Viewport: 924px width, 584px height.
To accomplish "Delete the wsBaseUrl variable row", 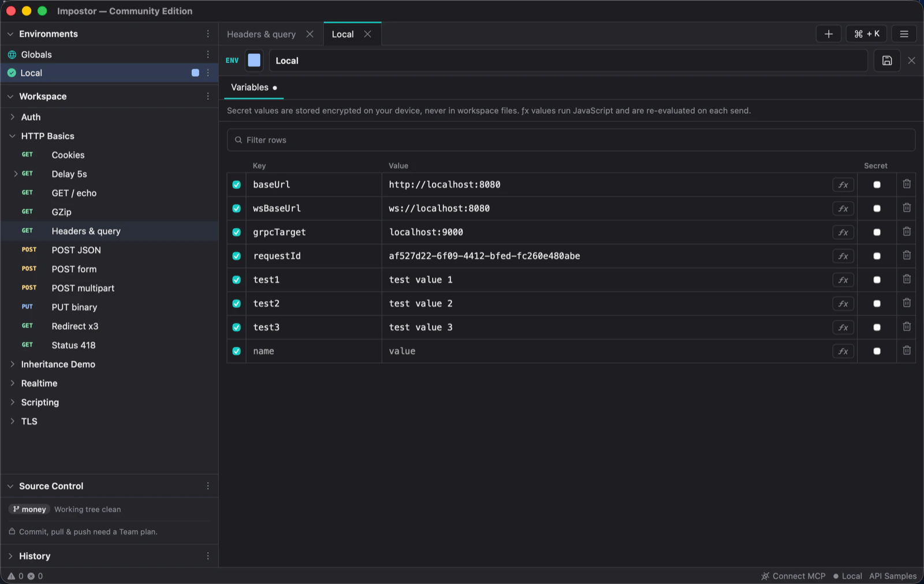I will (907, 208).
